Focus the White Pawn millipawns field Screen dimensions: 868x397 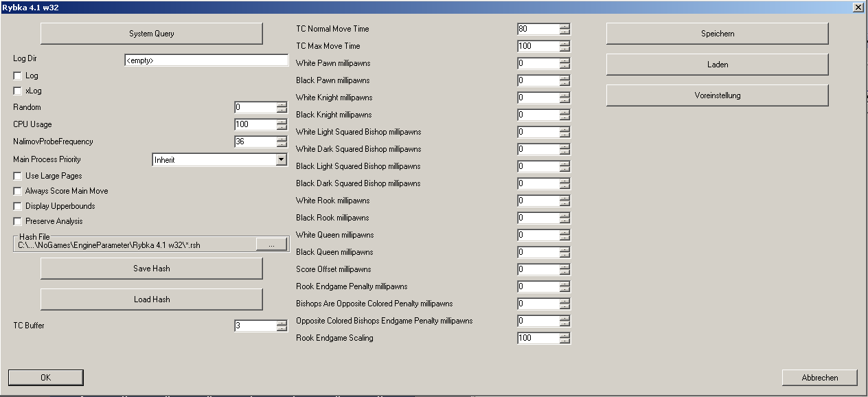(538, 63)
